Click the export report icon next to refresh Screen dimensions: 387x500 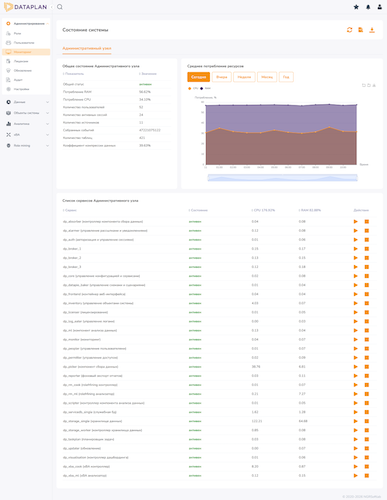tap(361, 30)
